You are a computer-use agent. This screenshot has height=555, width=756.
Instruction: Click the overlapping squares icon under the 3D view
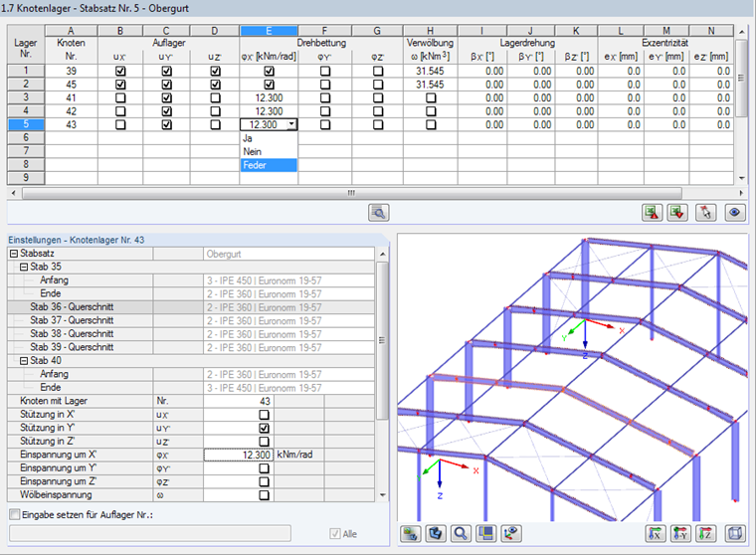485,533
